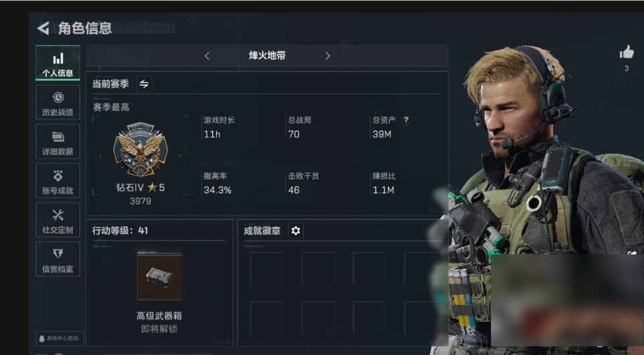Click the 烽火地带 mode title
Viewport: 644px width, 355px height.
point(267,55)
